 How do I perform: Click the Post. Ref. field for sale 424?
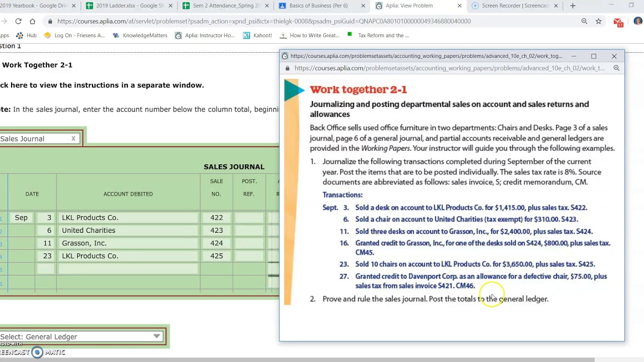(x=249, y=243)
